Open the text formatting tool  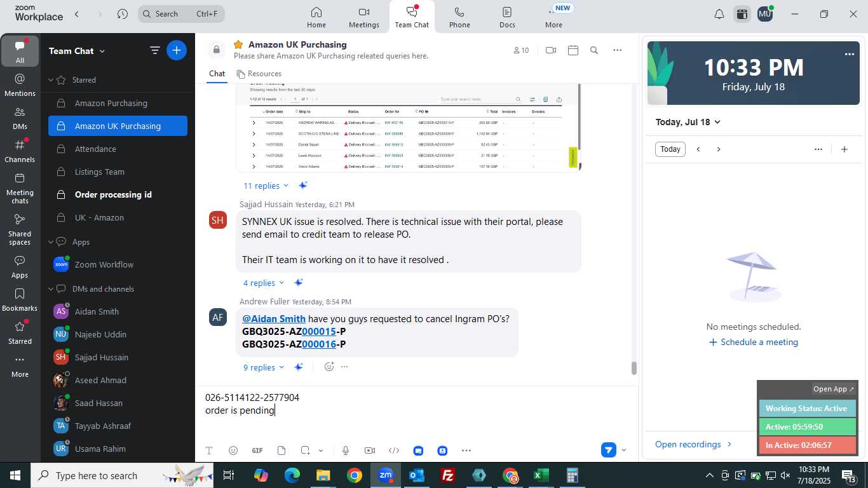click(209, 451)
